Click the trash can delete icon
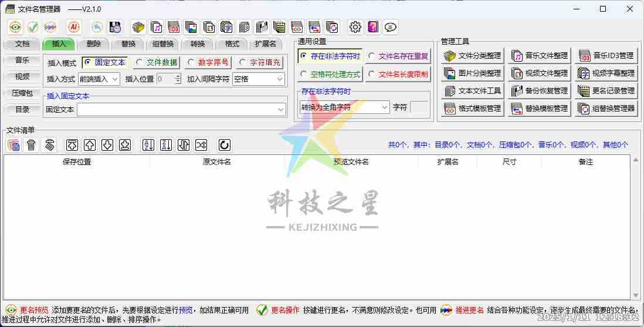644x327 pixels. (32, 145)
